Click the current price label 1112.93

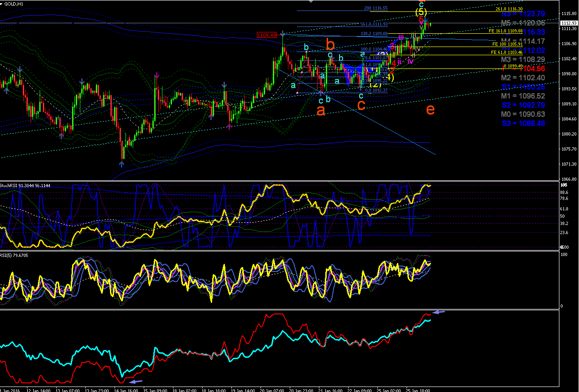tap(569, 23)
